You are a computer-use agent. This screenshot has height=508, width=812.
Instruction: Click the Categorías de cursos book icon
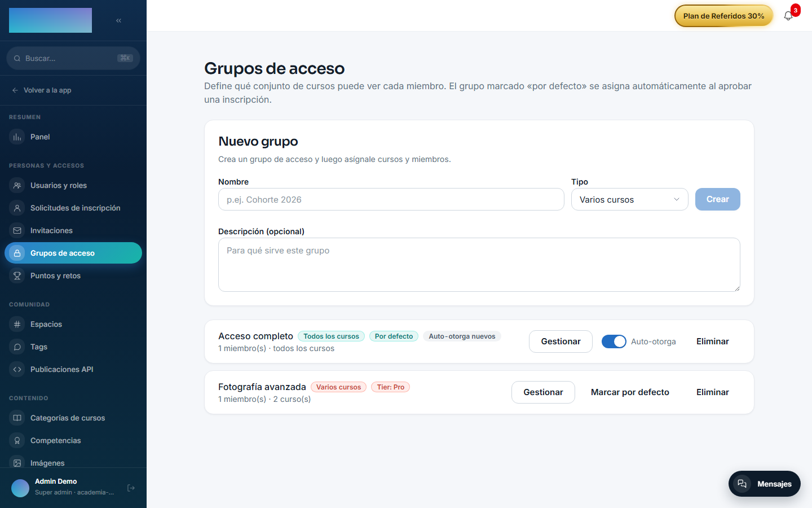[x=17, y=418]
